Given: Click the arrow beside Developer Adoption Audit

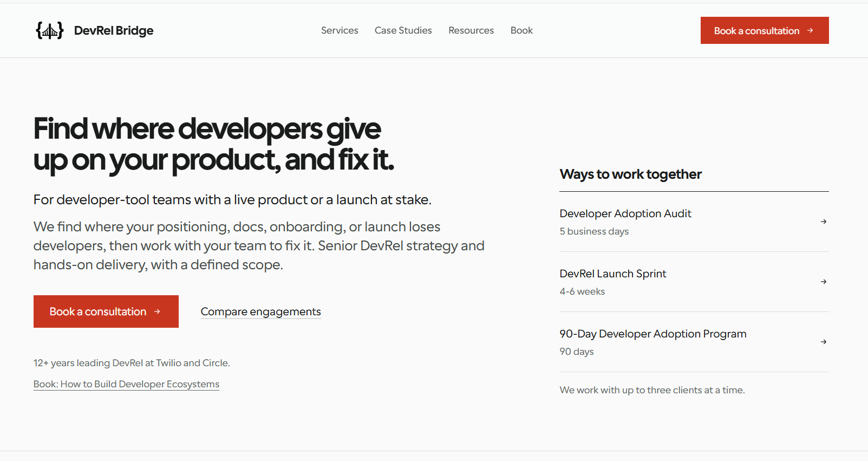Looking at the screenshot, I should point(823,222).
